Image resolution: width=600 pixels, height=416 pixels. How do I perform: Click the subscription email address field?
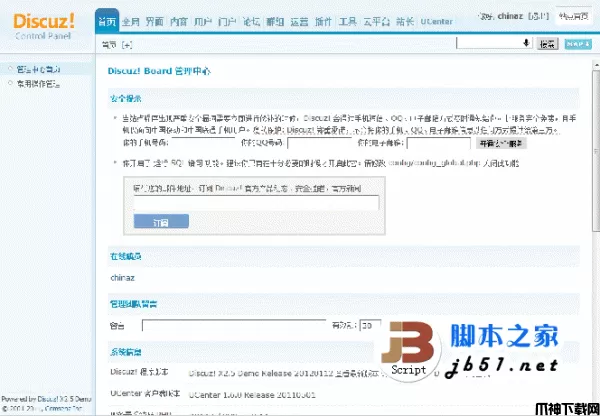click(256, 202)
